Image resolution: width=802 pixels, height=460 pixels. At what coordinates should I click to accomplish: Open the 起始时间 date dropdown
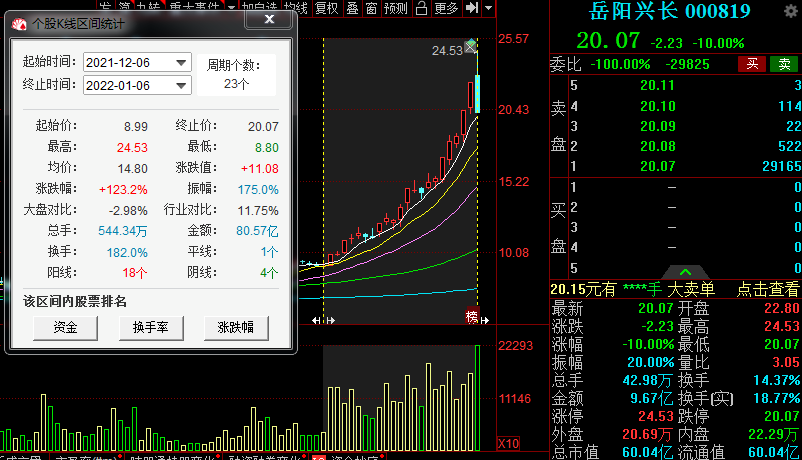(x=181, y=62)
